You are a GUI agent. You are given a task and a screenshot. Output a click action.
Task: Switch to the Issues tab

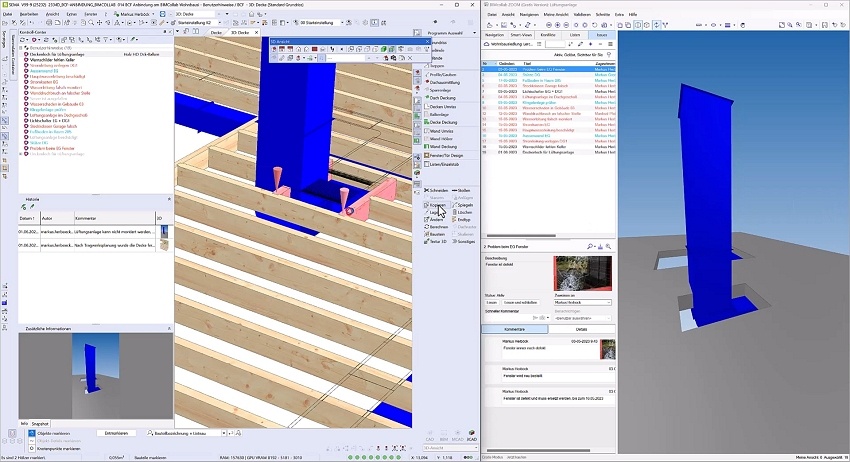click(602, 35)
